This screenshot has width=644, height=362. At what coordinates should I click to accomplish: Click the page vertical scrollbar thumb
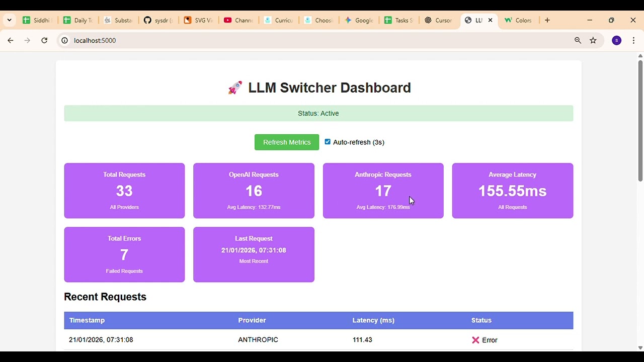(640, 121)
